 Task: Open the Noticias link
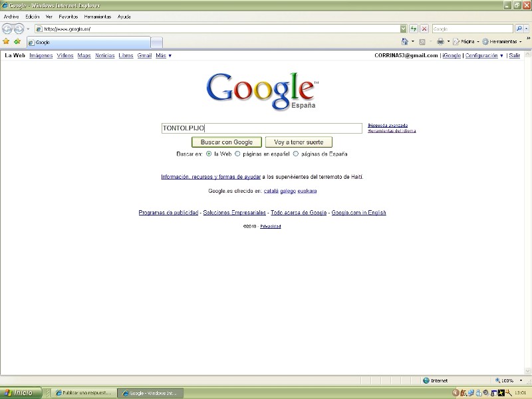(x=105, y=55)
